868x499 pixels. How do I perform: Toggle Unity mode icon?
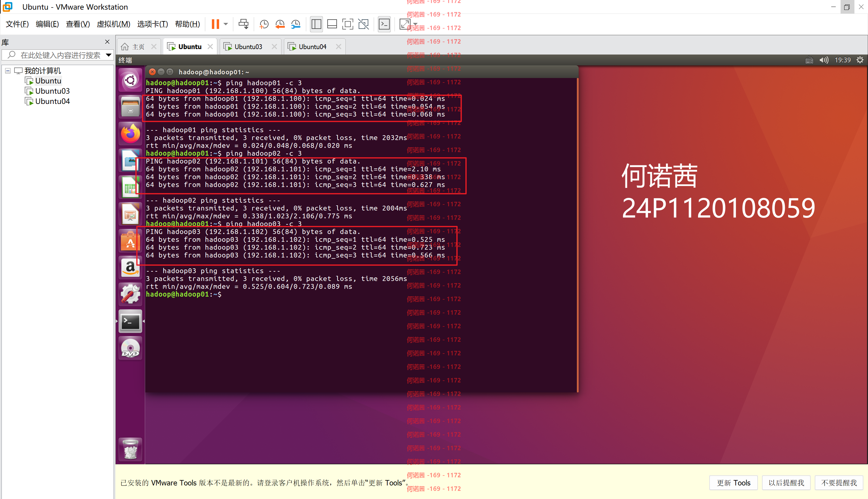363,24
